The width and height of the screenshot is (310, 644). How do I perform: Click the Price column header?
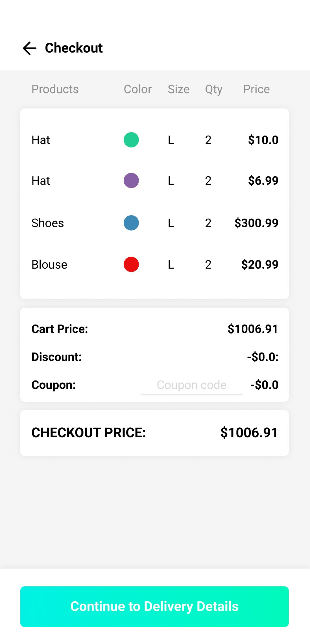[x=256, y=89]
